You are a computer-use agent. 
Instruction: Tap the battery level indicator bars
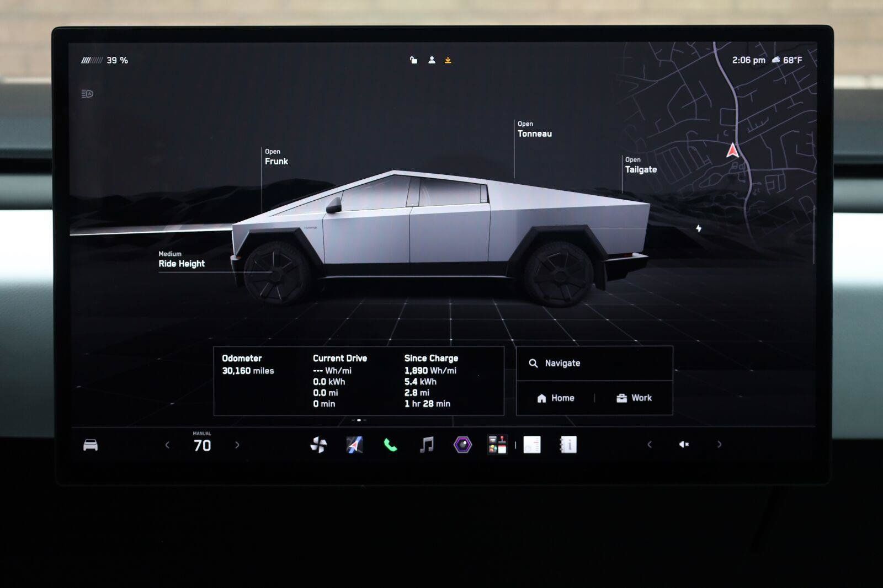[x=92, y=60]
